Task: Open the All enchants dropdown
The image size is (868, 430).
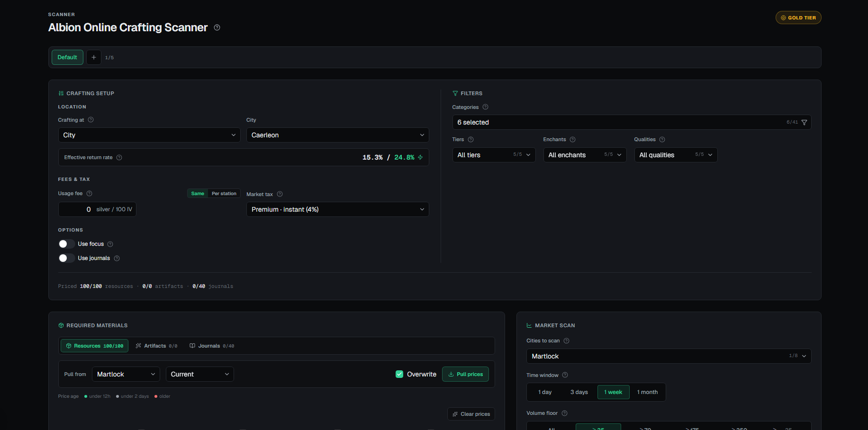Action: pyautogui.click(x=585, y=155)
